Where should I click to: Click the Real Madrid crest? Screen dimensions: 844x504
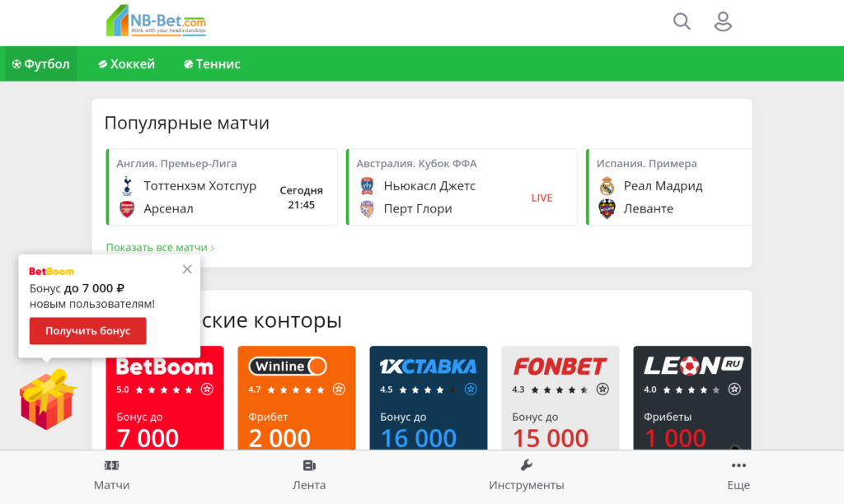coord(607,186)
